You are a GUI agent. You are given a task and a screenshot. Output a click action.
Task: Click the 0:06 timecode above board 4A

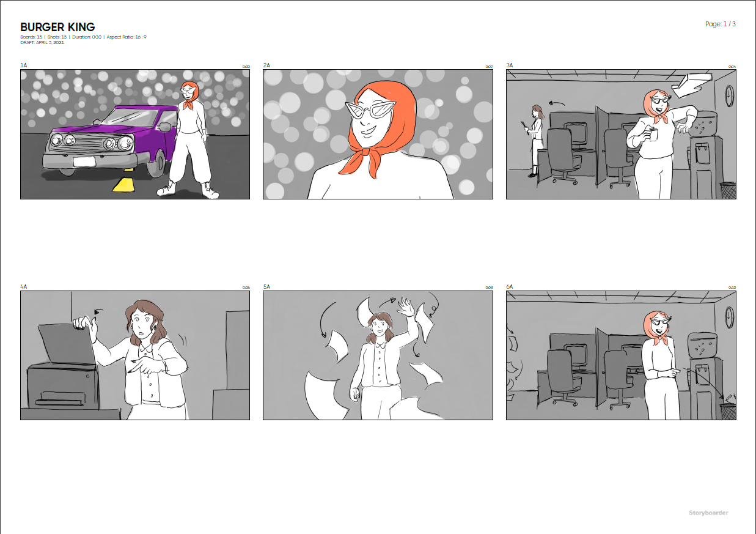(x=246, y=287)
